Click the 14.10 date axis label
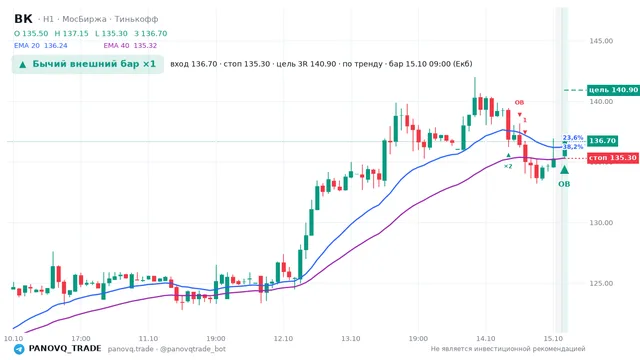640x360 pixels. [486, 339]
